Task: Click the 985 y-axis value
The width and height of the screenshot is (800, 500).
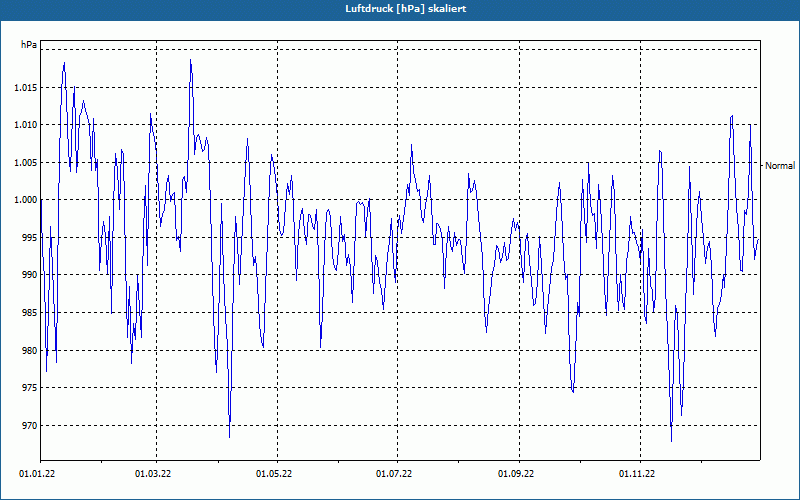Action: pos(30,313)
